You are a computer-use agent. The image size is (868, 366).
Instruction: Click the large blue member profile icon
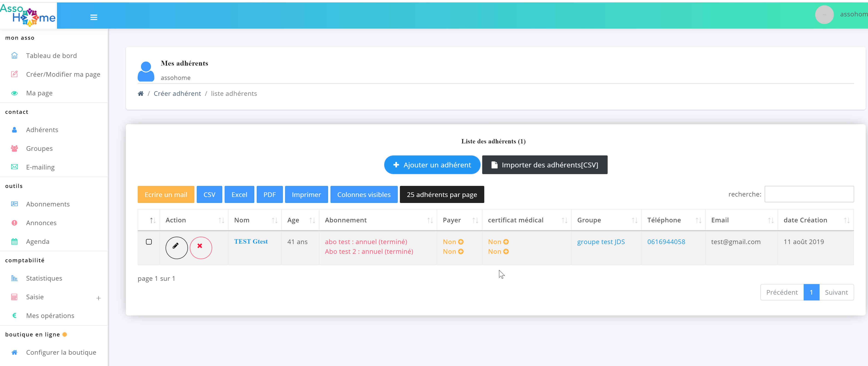146,71
